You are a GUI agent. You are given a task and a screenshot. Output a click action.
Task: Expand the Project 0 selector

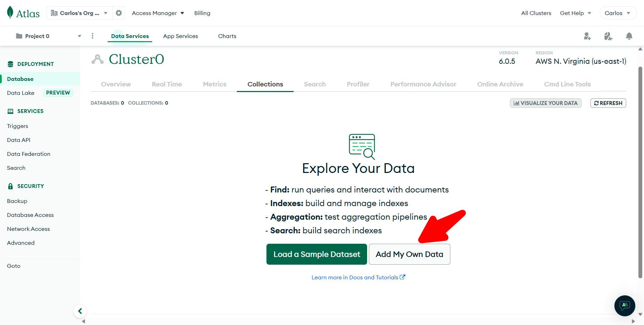click(x=48, y=36)
